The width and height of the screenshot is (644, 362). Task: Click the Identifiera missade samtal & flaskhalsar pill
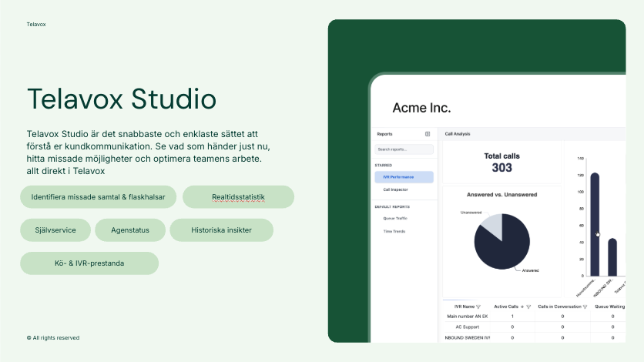coord(99,197)
